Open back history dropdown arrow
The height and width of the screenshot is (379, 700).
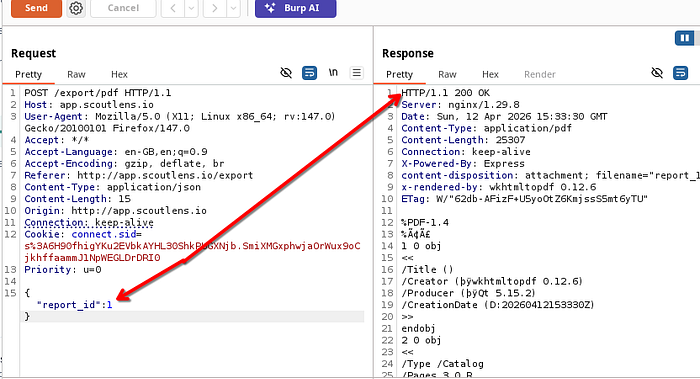click(x=192, y=8)
